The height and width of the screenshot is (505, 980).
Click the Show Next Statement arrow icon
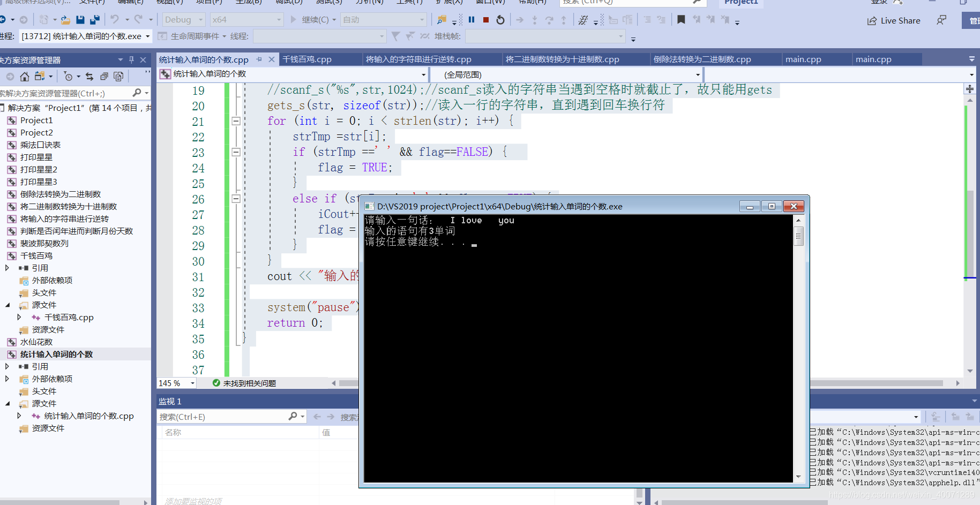(x=520, y=20)
